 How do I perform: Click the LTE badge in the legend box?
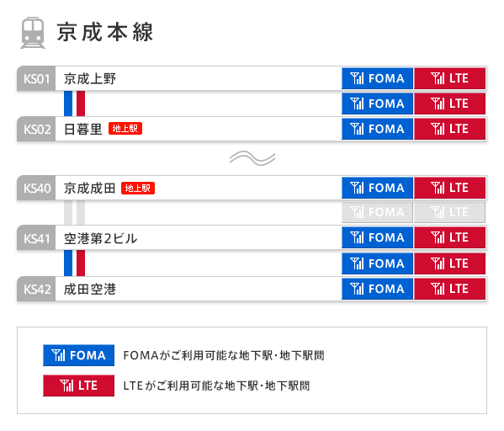(x=79, y=386)
